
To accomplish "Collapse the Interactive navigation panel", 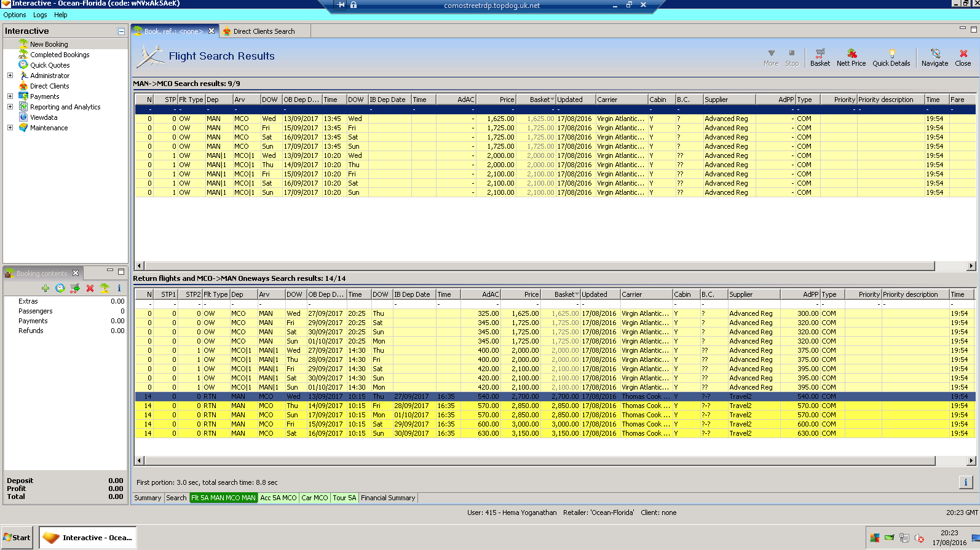I will point(121,31).
